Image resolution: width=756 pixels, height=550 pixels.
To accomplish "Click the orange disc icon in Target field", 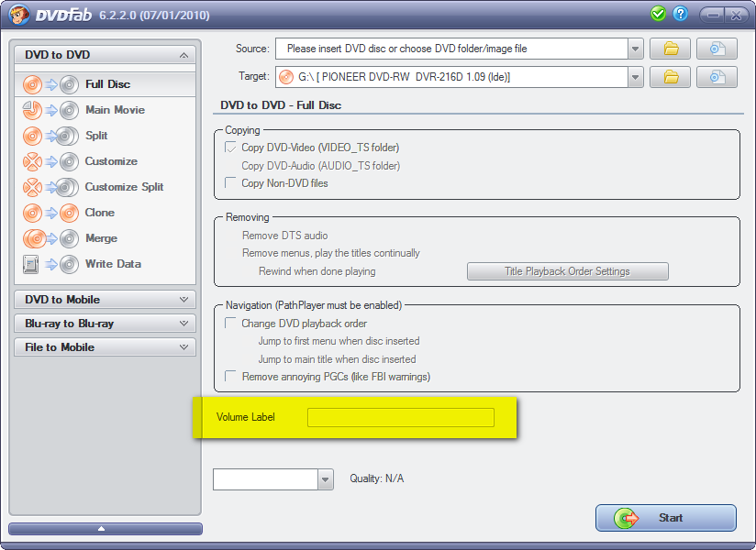I will tap(286, 77).
